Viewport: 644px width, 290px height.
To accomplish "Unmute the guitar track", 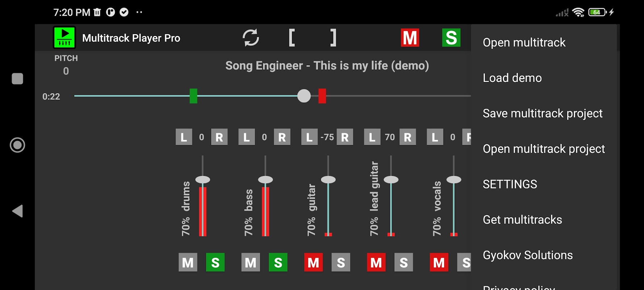I will (x=313, y=262).
